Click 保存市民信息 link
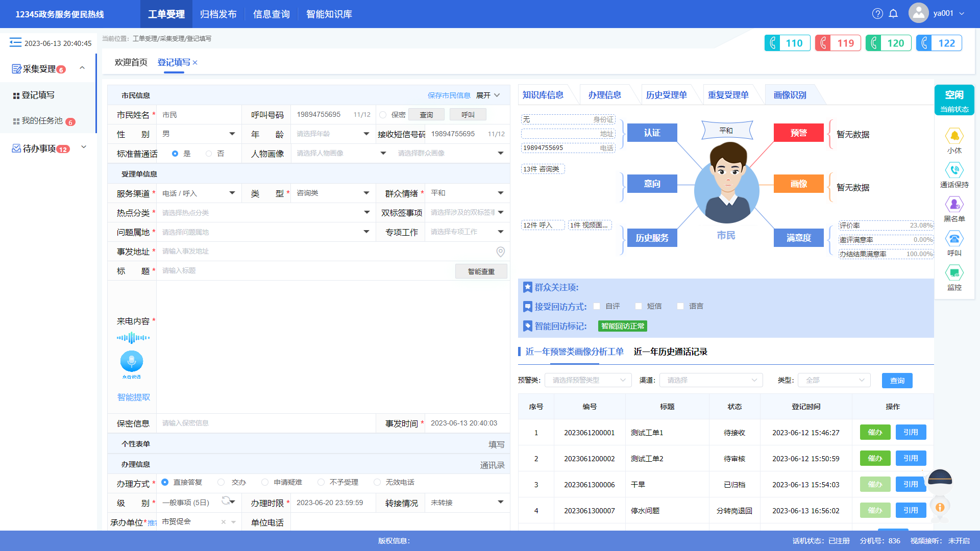 coord(449,95)
